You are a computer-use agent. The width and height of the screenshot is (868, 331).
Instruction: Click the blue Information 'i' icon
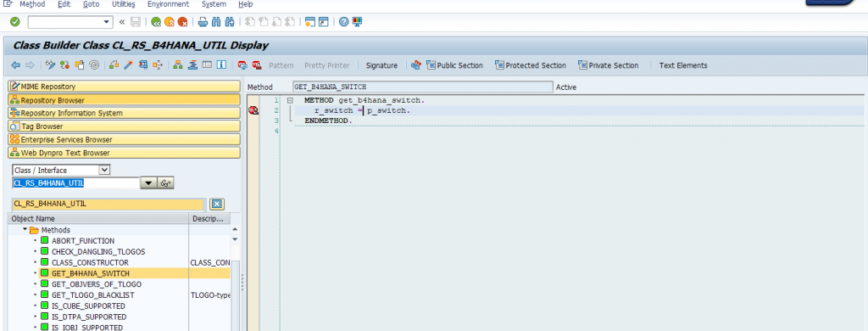point(221,65)
